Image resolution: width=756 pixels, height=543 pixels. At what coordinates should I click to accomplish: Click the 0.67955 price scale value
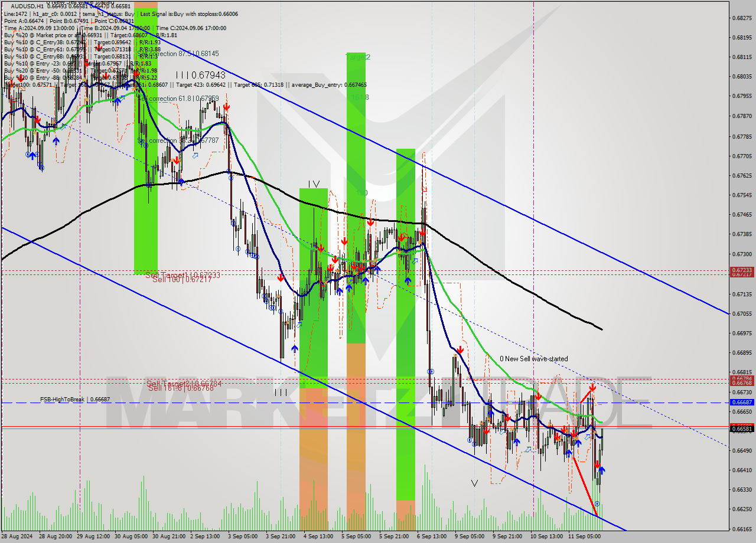click(742, 96)
